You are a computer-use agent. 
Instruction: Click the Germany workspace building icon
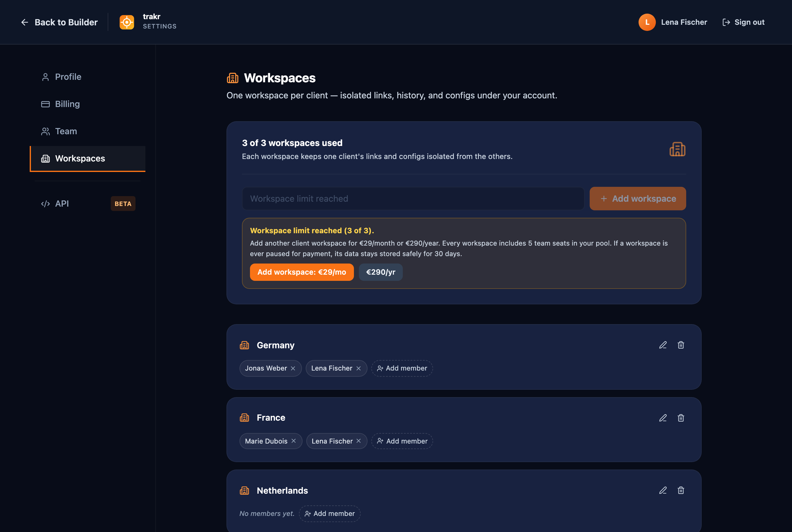tap(244, 345)
